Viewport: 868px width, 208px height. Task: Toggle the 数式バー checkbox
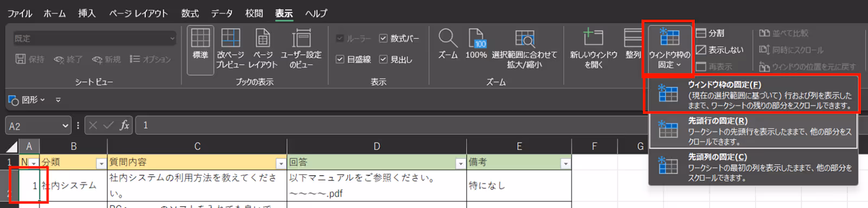pos(384,39)
